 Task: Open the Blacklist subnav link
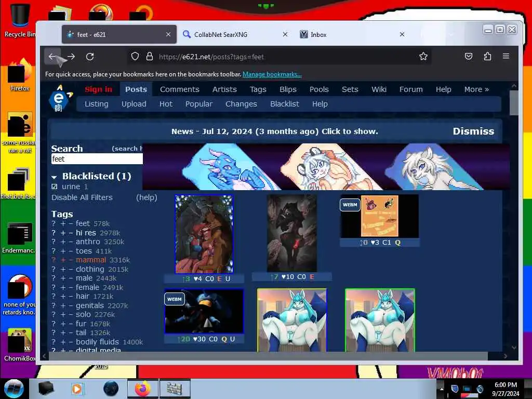pyautogui.click(x=284, y=104)
